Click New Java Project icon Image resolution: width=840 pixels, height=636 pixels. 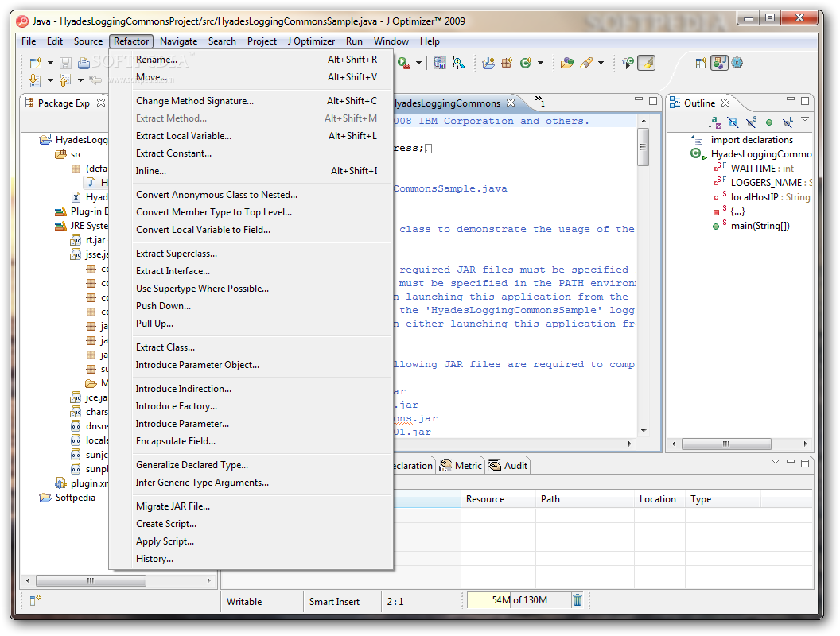coord(488,63)
